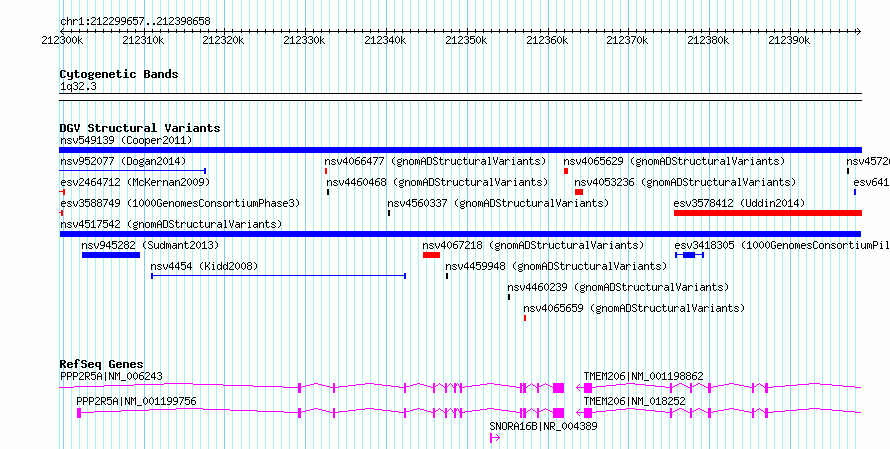Select the nsv952077 thin blue span line
This screenshot has height=449, width=890.
133,170
